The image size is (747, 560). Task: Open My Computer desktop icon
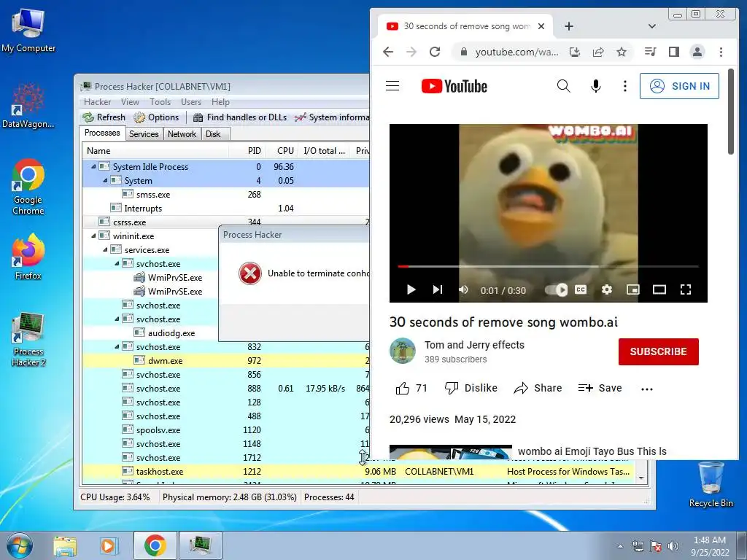click(x=28, y=31)
